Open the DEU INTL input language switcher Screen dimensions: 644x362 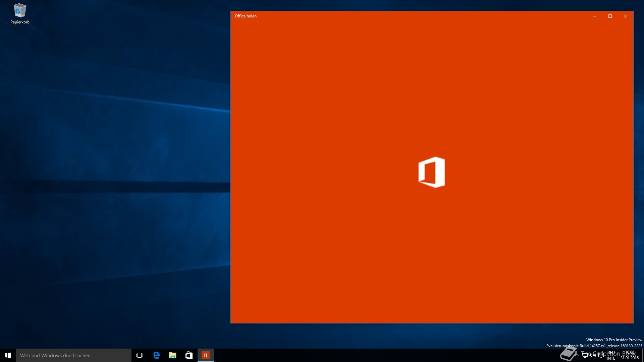(x=611, y=355)
